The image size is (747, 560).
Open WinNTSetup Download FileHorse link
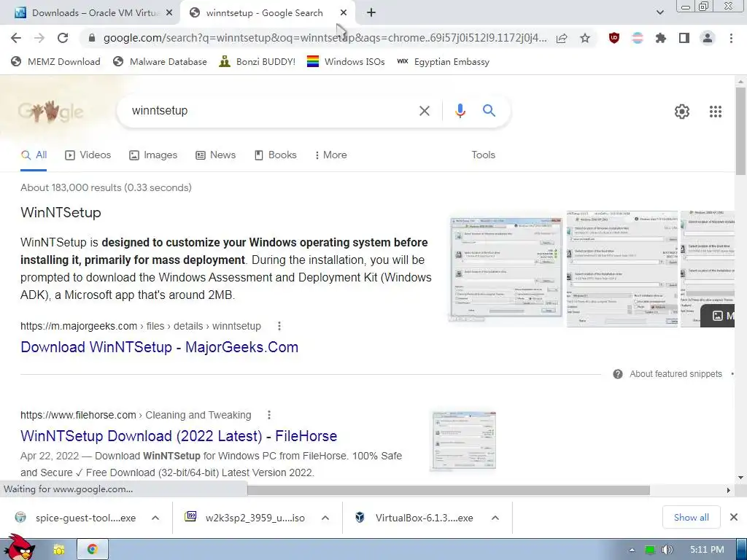click(179, 436)
